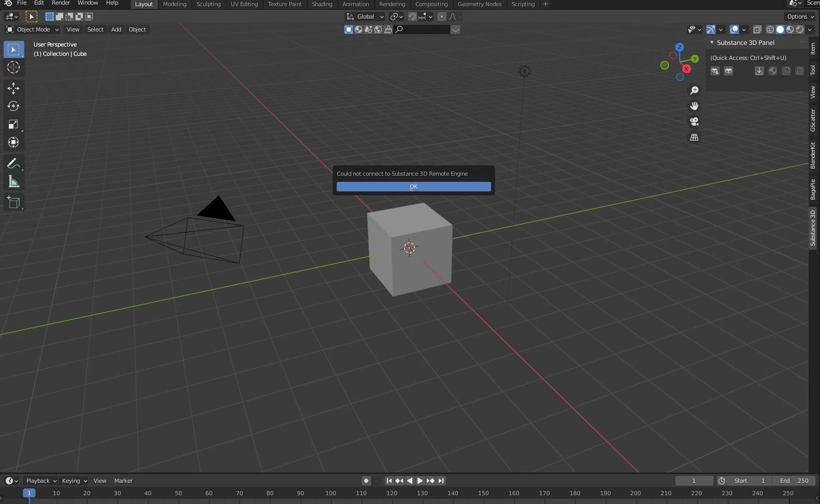Toggle proportional editing
Viewport: 820px width, 504px height.
point(442,17)
